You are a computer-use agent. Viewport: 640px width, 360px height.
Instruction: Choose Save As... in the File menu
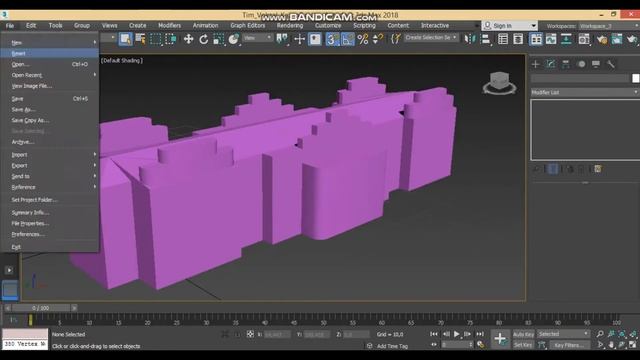(49, 110)
